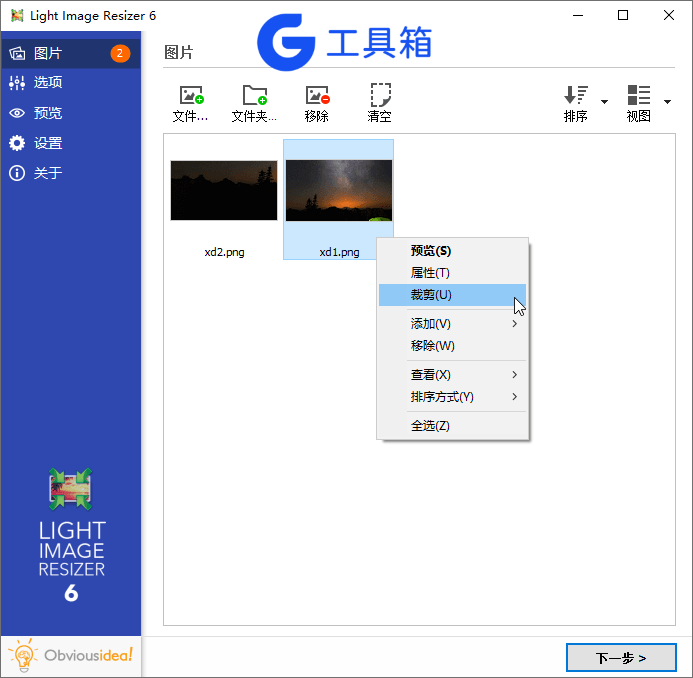Choose 全选(Z) from the context menu
The height and width of the screenshot is (678, 693).
(x=453, y=426)
